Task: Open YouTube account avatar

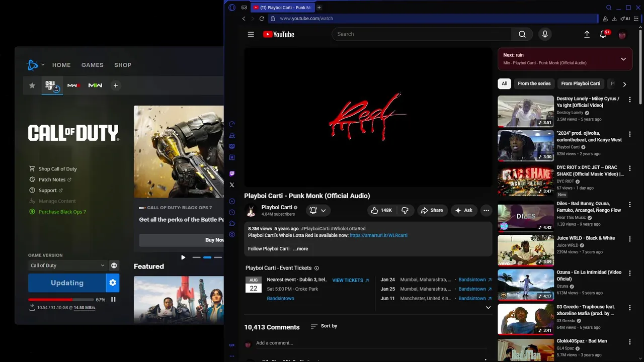Action: pos(622,35)
